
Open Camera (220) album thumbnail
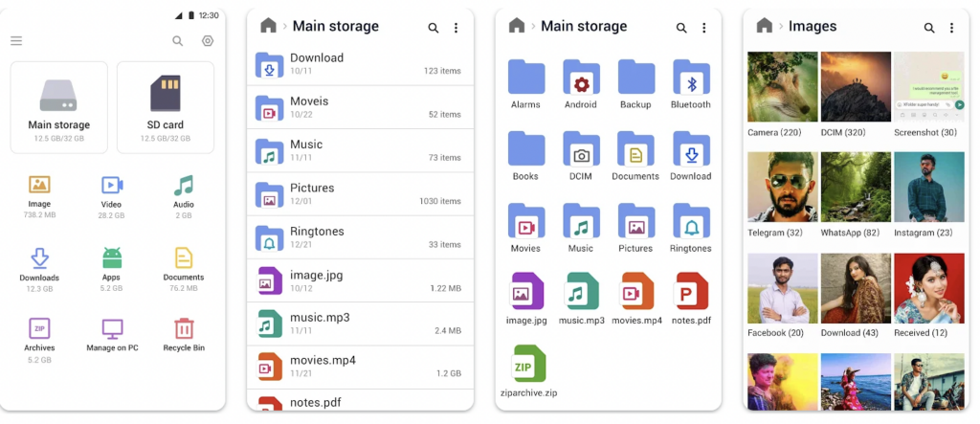tap(783, 86)
